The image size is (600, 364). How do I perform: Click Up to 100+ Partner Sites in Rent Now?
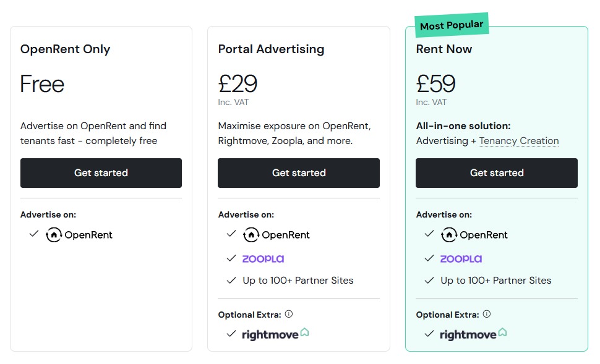click(495, 281)
